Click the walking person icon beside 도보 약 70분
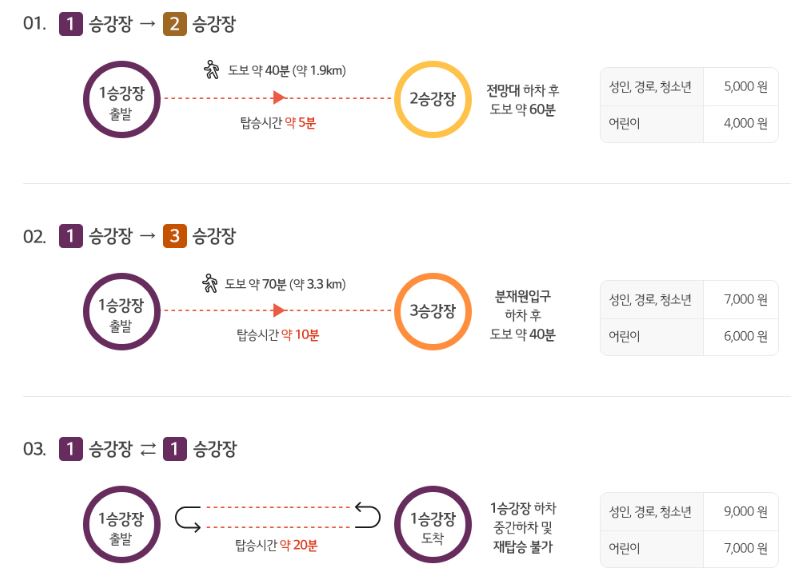This screenshot has height=579, width=799. tap(210, 283)
